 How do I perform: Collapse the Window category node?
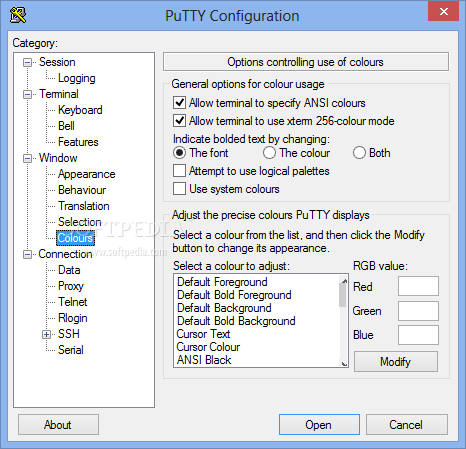[x=27, y=158]
